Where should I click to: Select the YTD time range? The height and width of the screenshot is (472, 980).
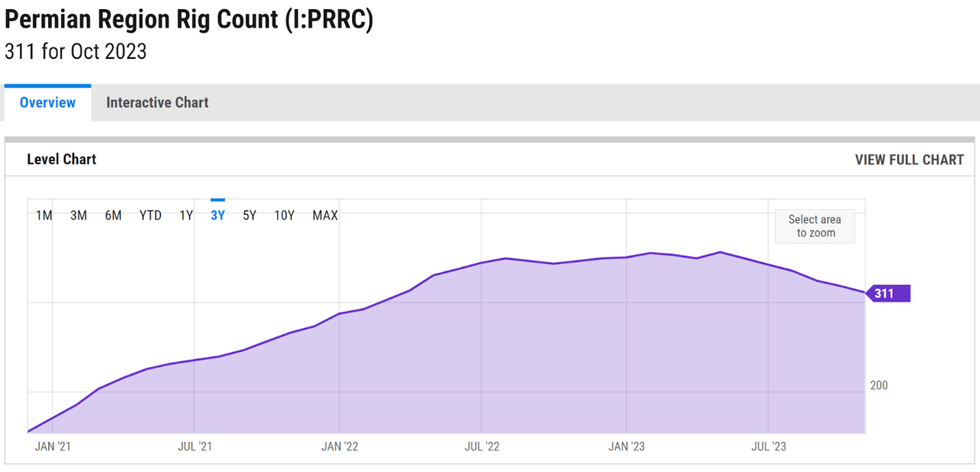[150, 215]
